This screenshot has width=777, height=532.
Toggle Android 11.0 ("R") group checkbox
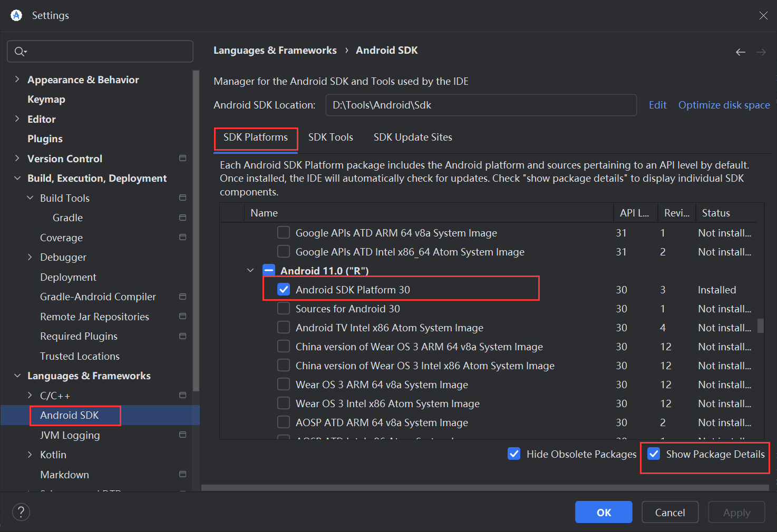pos(269,270)
